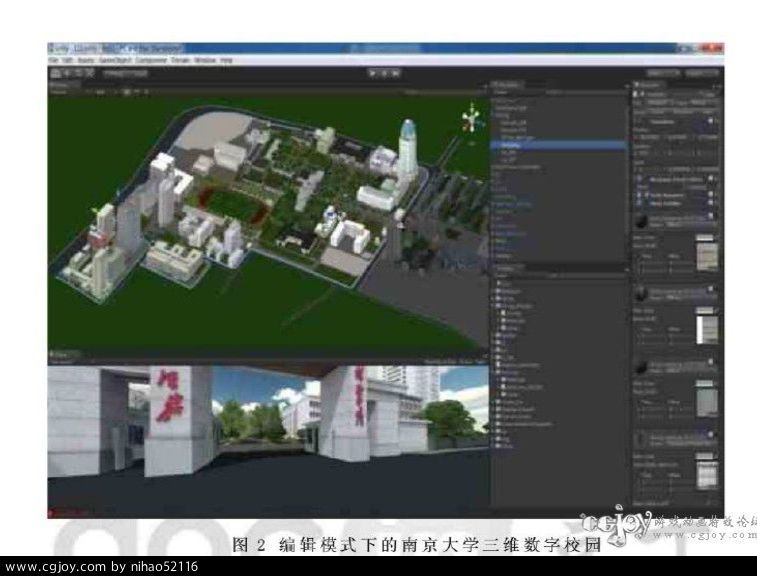Click the highlighted blue row in Hierarchy
The height and width of the screenshot is (576, 757).
click(x=558, y=145)
